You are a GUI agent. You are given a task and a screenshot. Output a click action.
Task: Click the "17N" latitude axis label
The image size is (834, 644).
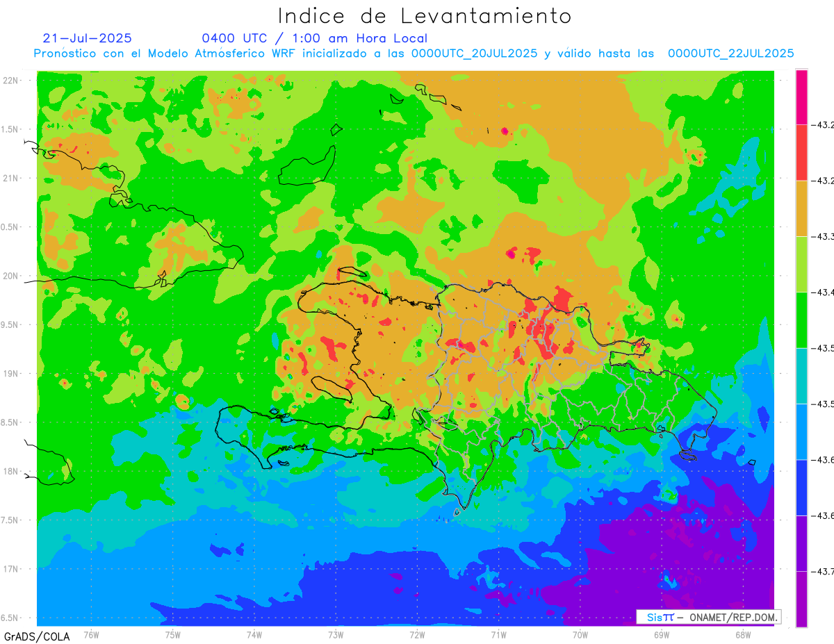coord(11,569)
